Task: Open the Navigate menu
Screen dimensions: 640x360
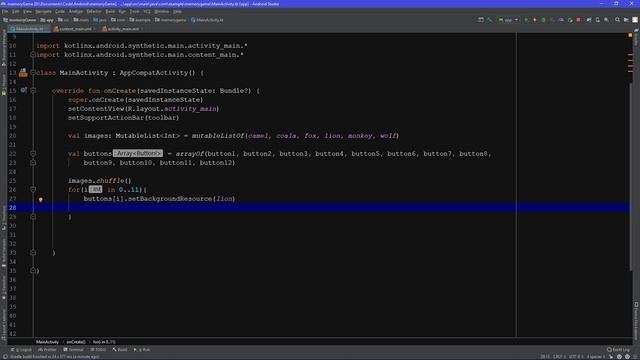Action: (43, 11)
